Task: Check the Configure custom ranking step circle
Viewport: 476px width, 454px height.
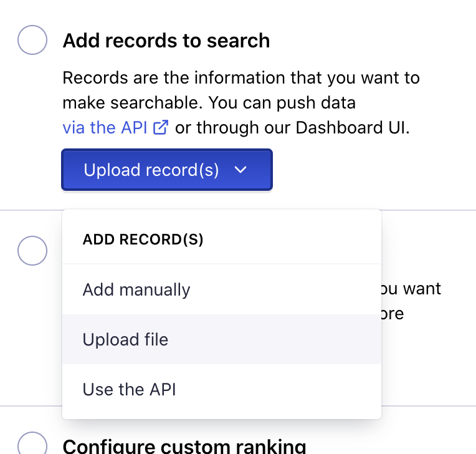Action: (x=32, y=444)
